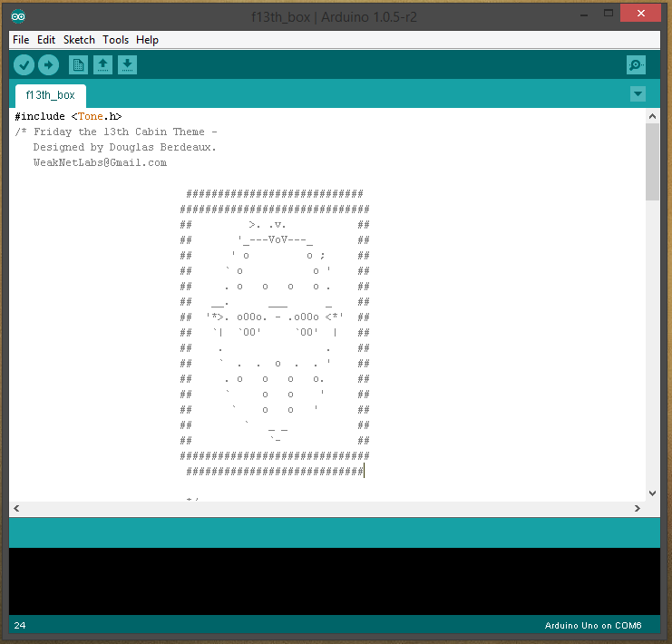Image resolution: width=672 pixels, height=644 pixels.
Task: Open the Tools menu
Action: pos(116,40)
